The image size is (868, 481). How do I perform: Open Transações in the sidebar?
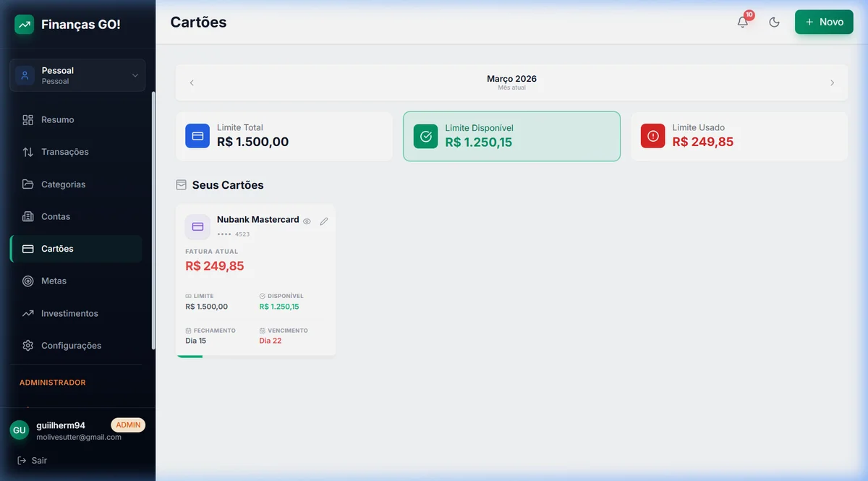pyautogui.click(x=64, y=152)
